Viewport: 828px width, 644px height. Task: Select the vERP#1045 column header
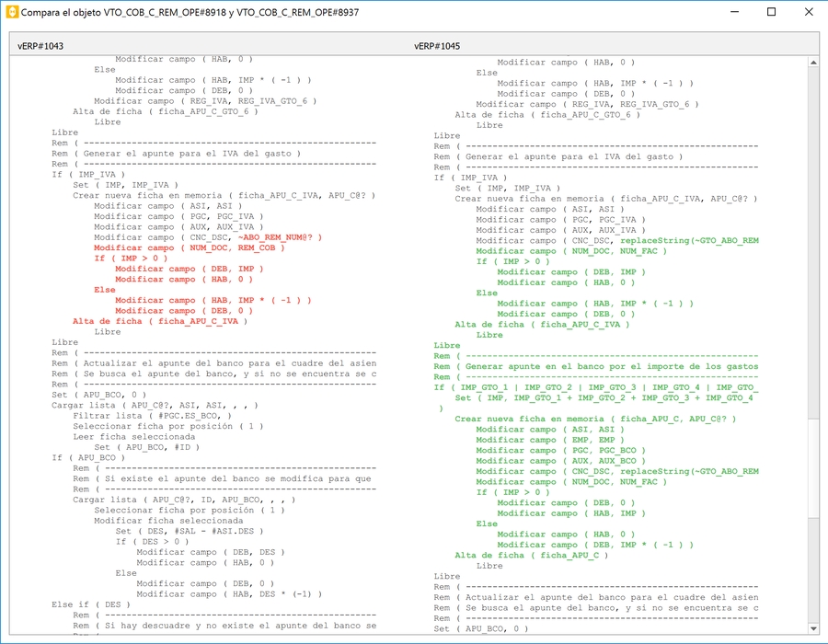click(x=437, y=45)
